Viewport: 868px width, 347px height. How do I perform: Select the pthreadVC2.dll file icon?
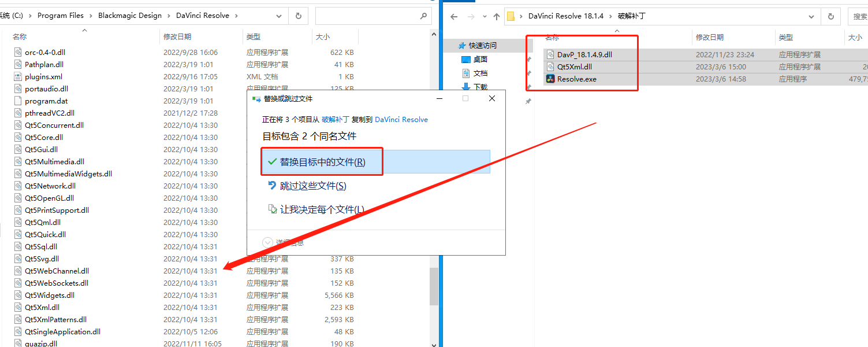(x=18, y=113)
